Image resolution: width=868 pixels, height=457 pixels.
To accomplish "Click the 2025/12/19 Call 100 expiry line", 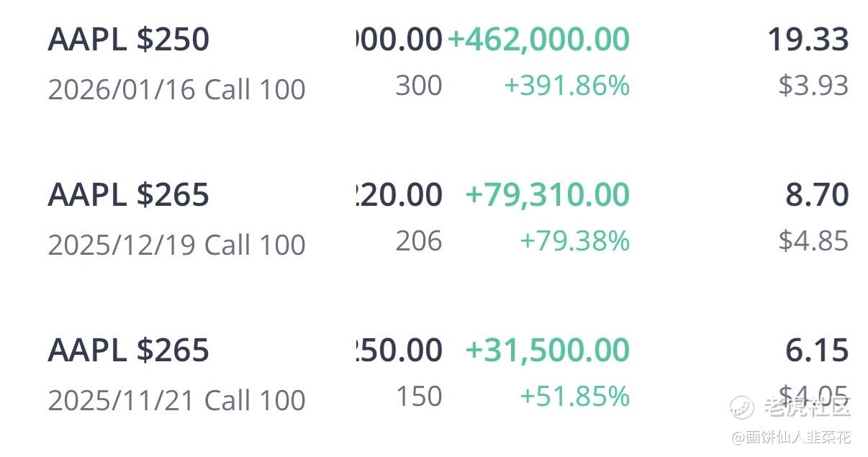I will pos(176,245).
